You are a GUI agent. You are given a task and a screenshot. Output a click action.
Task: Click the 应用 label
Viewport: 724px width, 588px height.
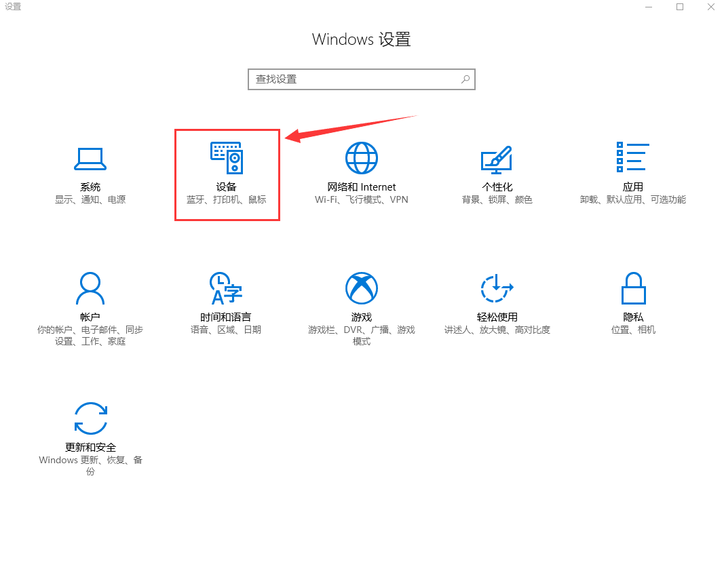[x=633, y=187]
